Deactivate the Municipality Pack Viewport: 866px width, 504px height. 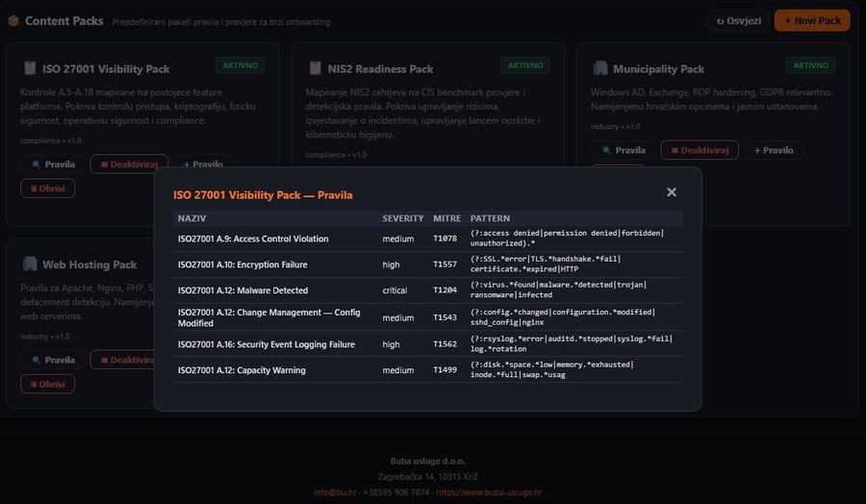pos(700,150)
